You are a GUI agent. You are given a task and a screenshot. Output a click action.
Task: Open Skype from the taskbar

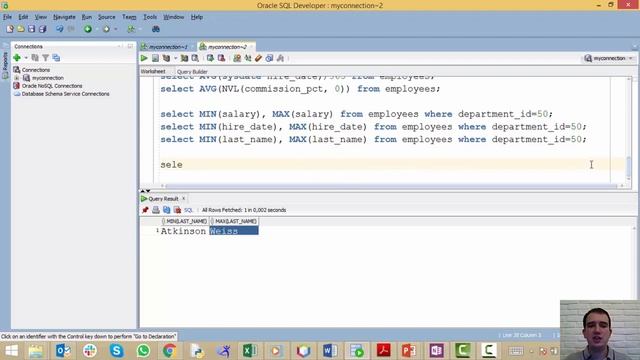coord(116,351)
